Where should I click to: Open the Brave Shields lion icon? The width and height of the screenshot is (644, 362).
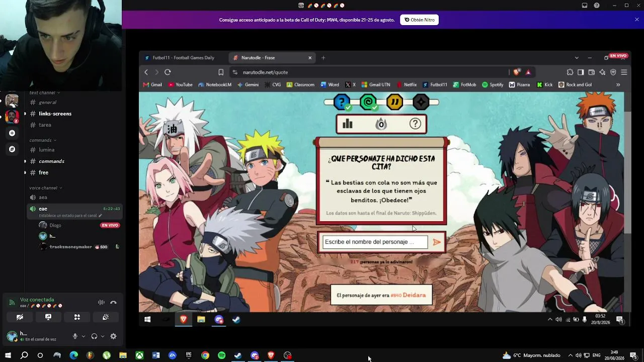tap(516, 72)
